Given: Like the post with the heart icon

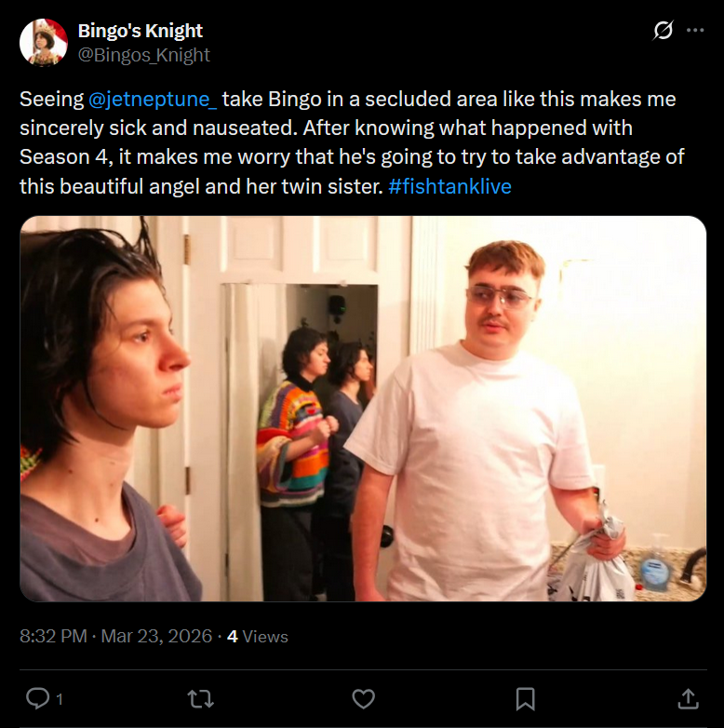Looking at the screenshot, I should [x=363, y=699].
